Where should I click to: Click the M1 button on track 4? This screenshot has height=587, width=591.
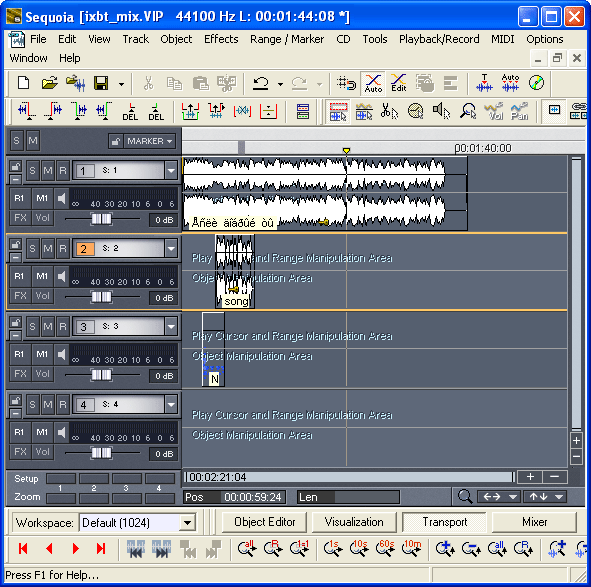[x=42, y=432]
